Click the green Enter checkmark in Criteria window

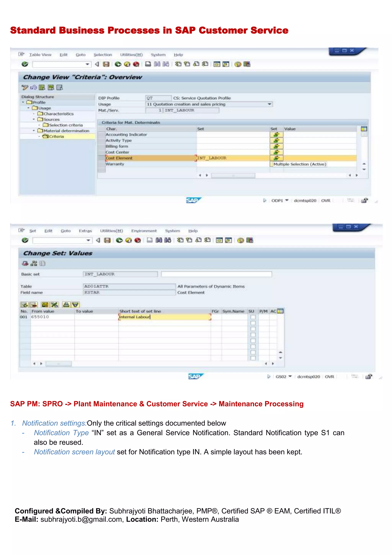(x=25, y=64)
